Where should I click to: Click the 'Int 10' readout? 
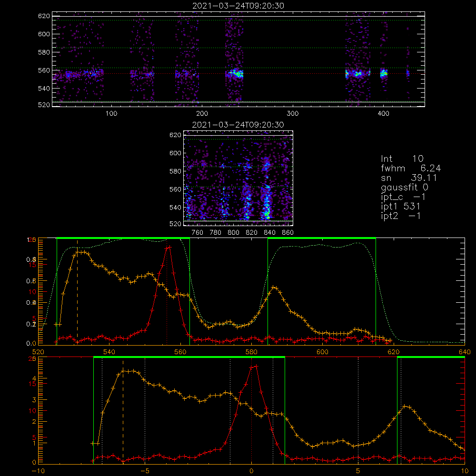(402, 159)
